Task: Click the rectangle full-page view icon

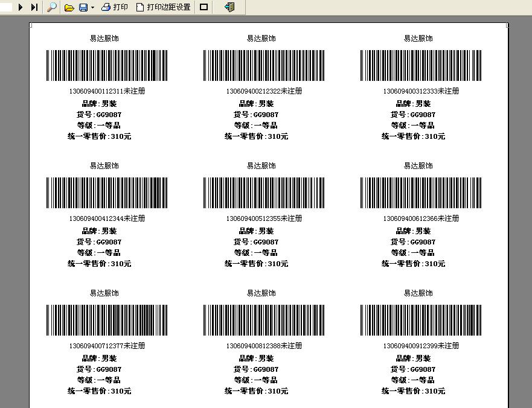Action: 204,7
